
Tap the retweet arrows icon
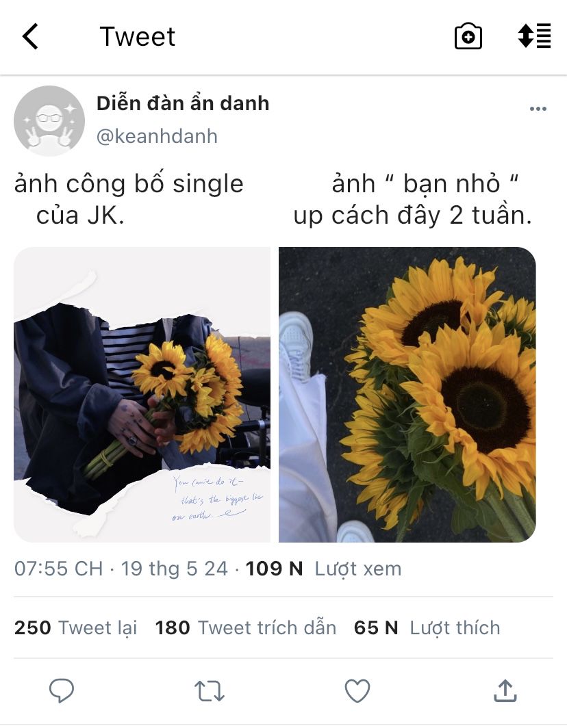(209, 690)
